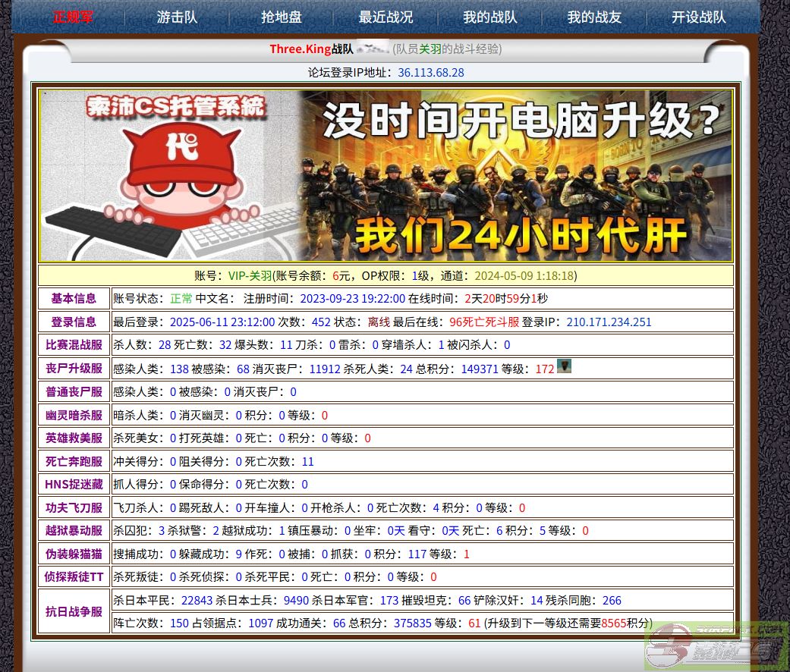Viewport: 790px width, 672px height.
Task: Open the 抢地盘 tab
Action: pyautogui.click(x=281, y=17)
